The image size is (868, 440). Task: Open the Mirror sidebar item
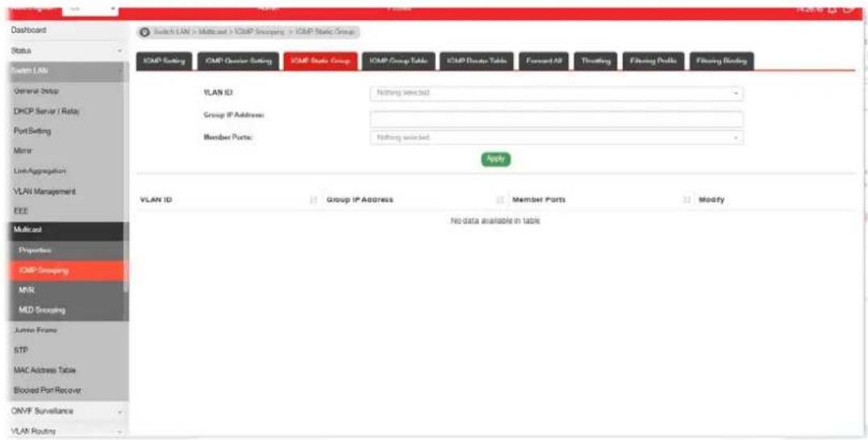click(x=66, y=151)
